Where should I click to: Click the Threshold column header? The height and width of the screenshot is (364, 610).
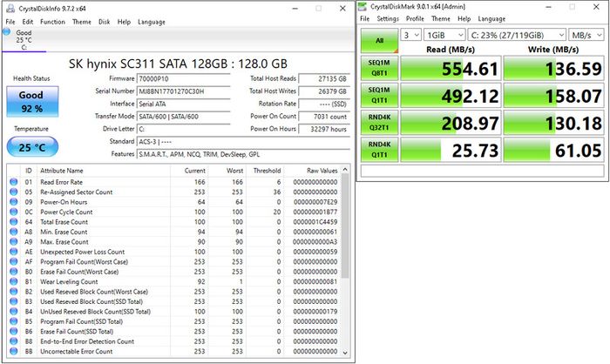265,171
